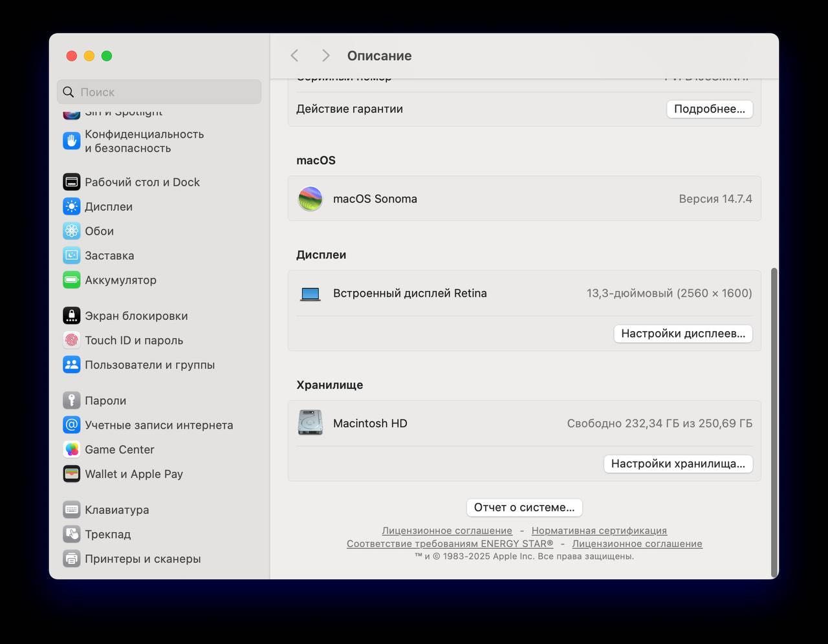Screen dimensions: 828x644
Task: Click the Пользователи и группы people icon
Action: pyautogui.click(x=72, y=365)
